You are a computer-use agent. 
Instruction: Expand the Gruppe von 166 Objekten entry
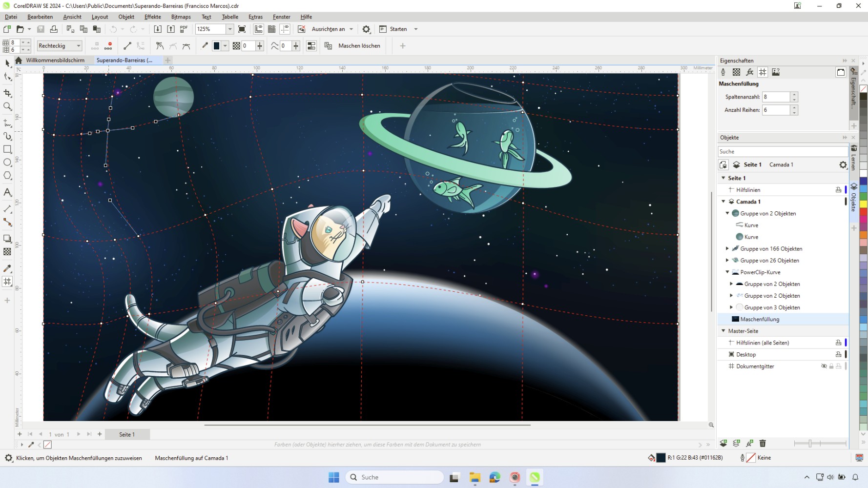coord(727,248)
